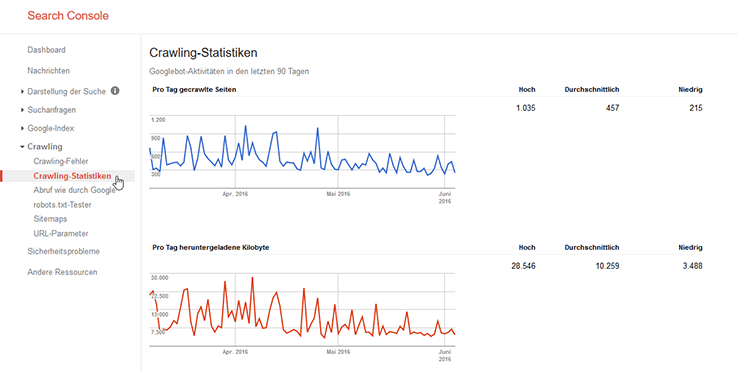Open Abruf wie durch Google

pos(74,190)
